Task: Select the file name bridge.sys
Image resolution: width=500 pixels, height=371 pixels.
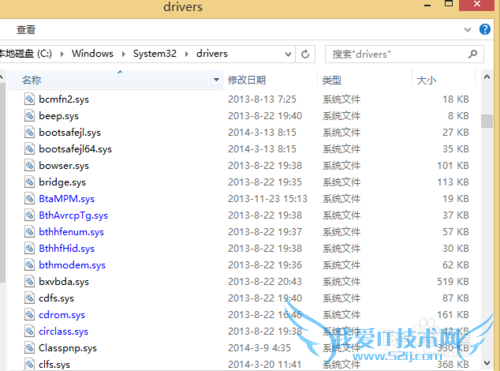Action: (62, 183)
